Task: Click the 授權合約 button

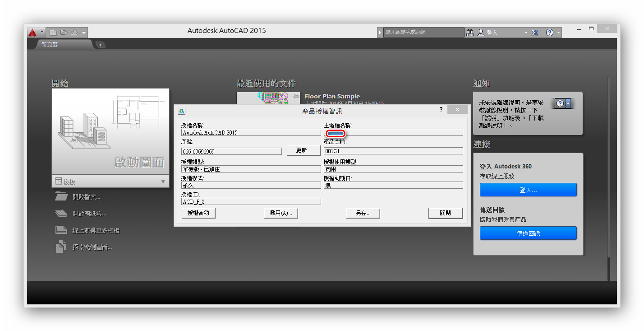Action: [198, 213]
